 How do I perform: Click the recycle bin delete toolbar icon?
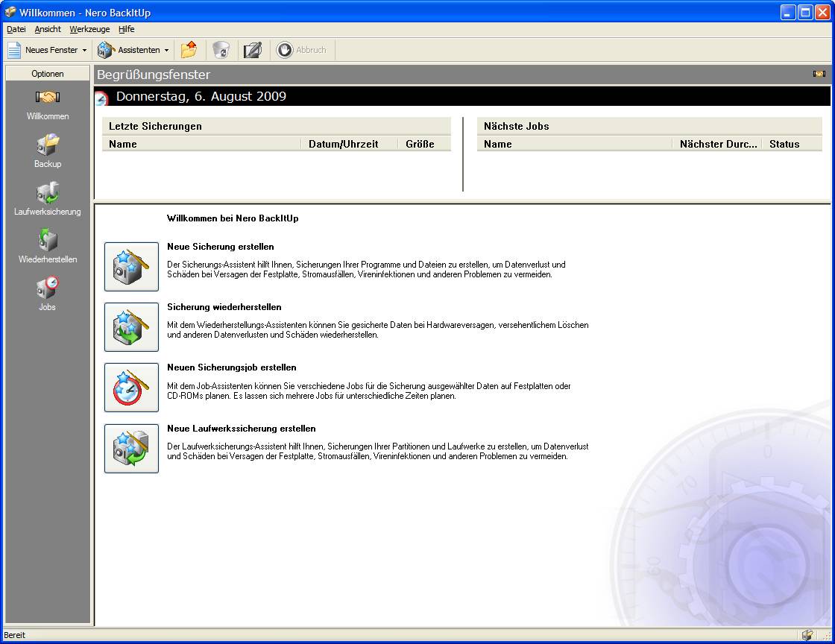(x=221, y=50)
